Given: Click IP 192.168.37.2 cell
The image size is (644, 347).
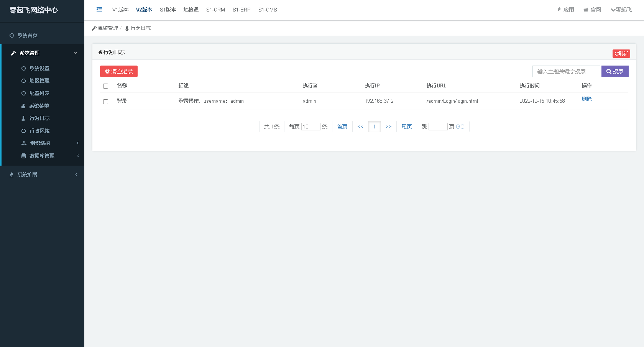Looking at the screenshot, I should (x=379, y=101).
